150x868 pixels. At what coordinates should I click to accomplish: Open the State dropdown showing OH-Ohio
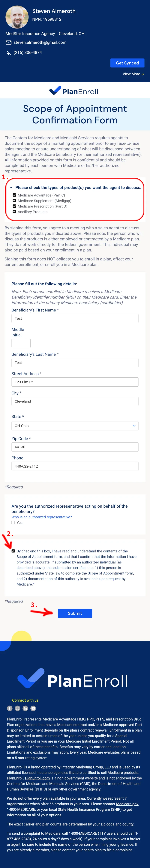point(75,426)
